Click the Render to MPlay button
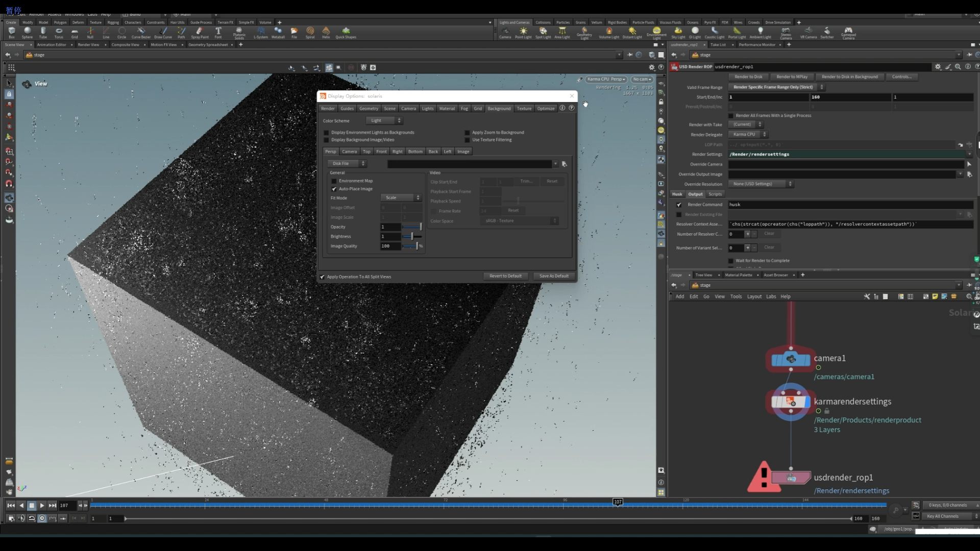980x551 pixels. tap(793, 77)
